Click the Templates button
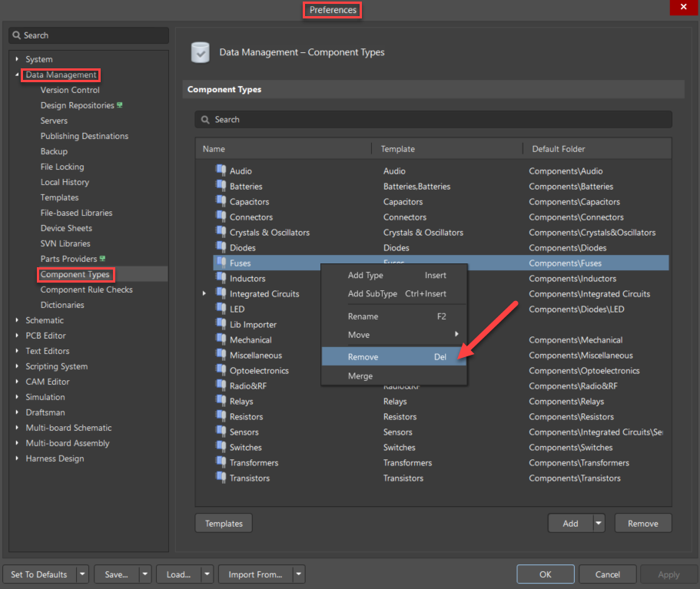This screenshot has width=700, height=589. click(x=224, y=523)
